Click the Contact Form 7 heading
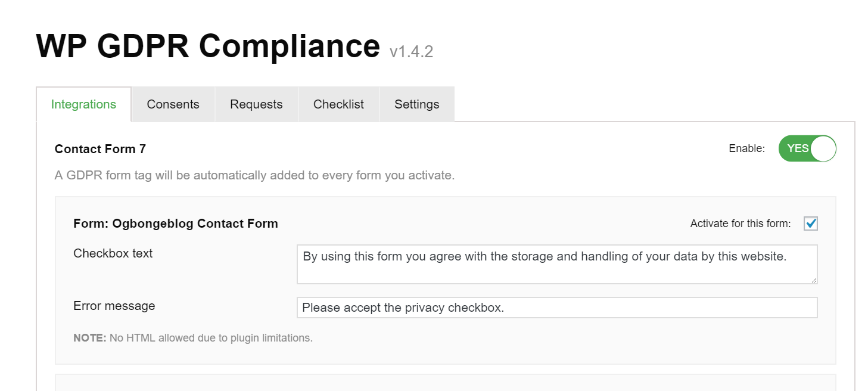Image resolution: width=868 pixels, height=391 pixels. (x=99, y=148)
